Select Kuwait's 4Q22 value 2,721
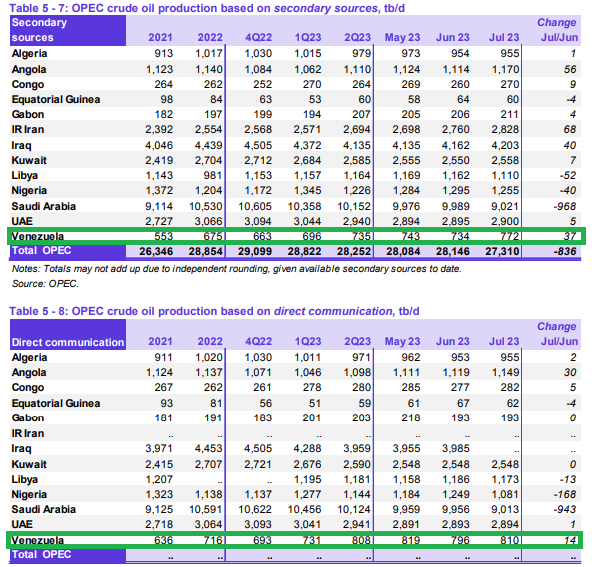Screen dimensions: 592x567 coord(258,464)
